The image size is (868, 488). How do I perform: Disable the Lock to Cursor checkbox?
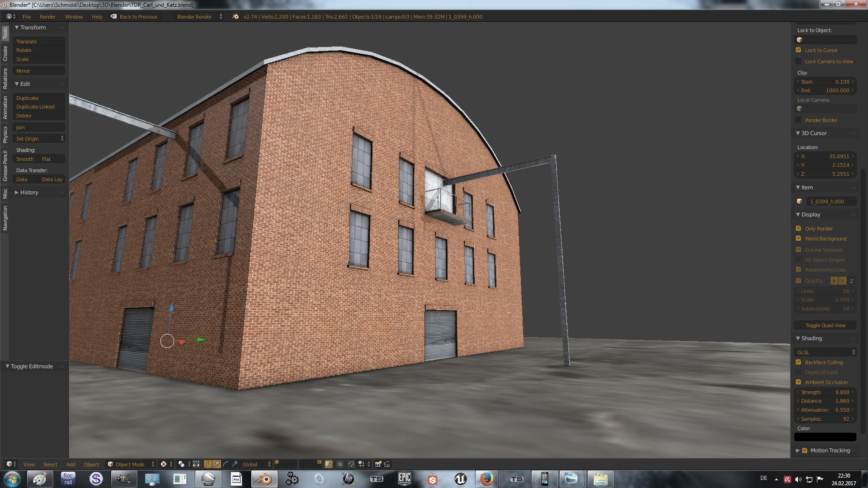coord(798,50)
